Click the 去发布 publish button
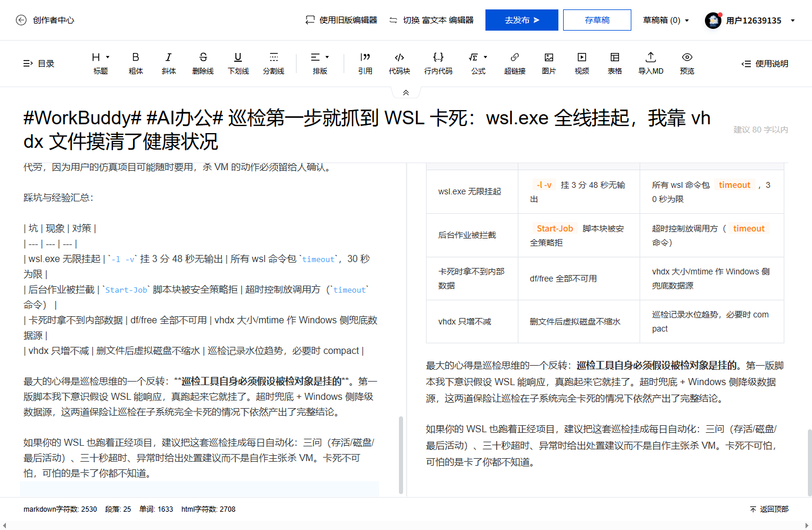Screen dimensions: 812x530 (x=522, y=20)
